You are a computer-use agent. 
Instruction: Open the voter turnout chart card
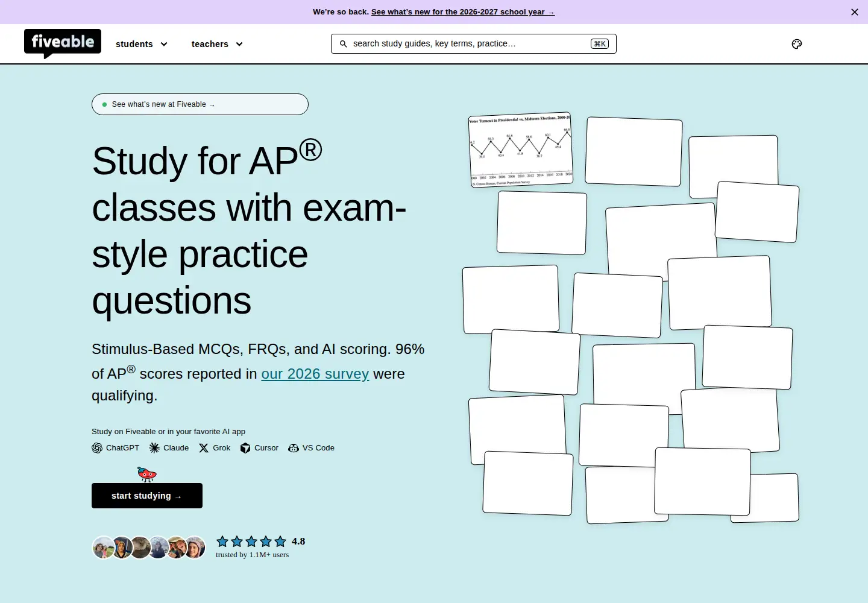[x=521, y=150]
